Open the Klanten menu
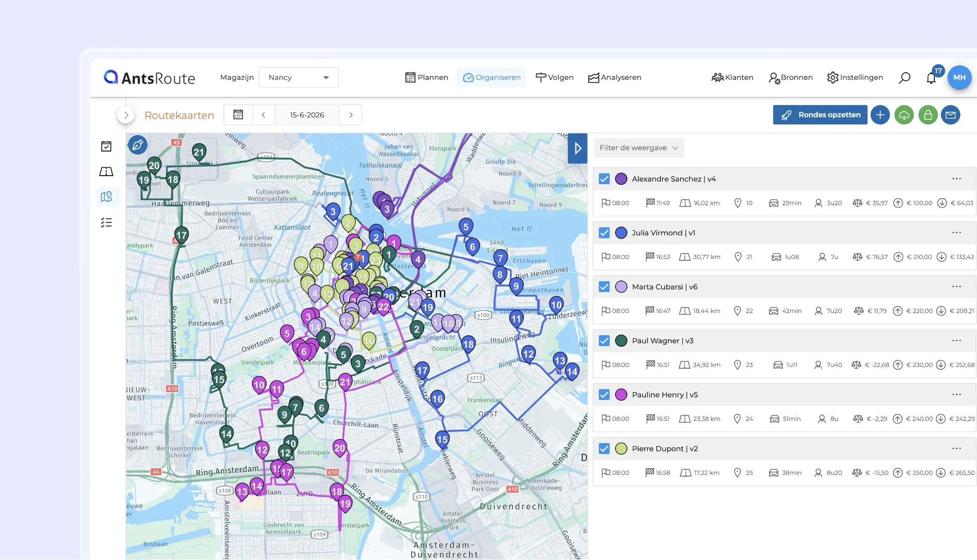 (732, 77)
